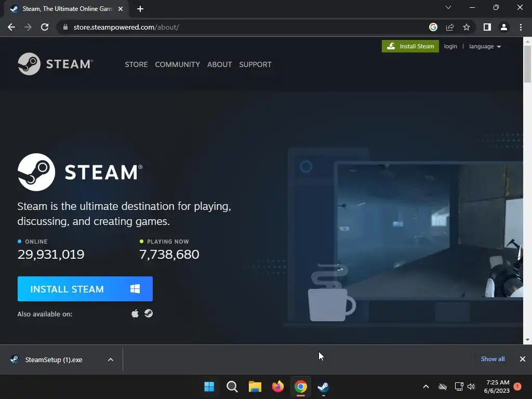532x399 pixels.
Task: Click the online count 29,931,019
Action: [x=51, y=255]
